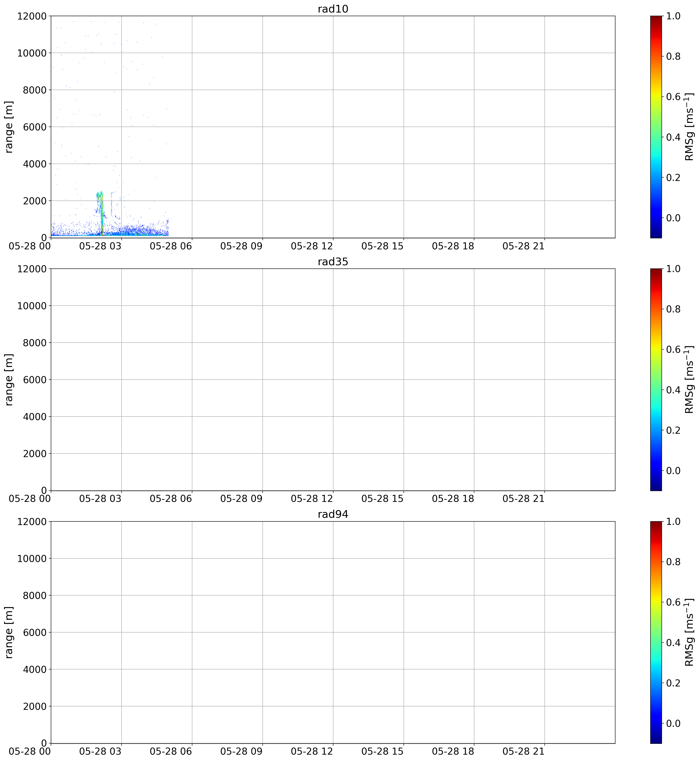Click the 4000 y-tick in rad35 panel
700x761 pixels.
[x=35, y=417]
